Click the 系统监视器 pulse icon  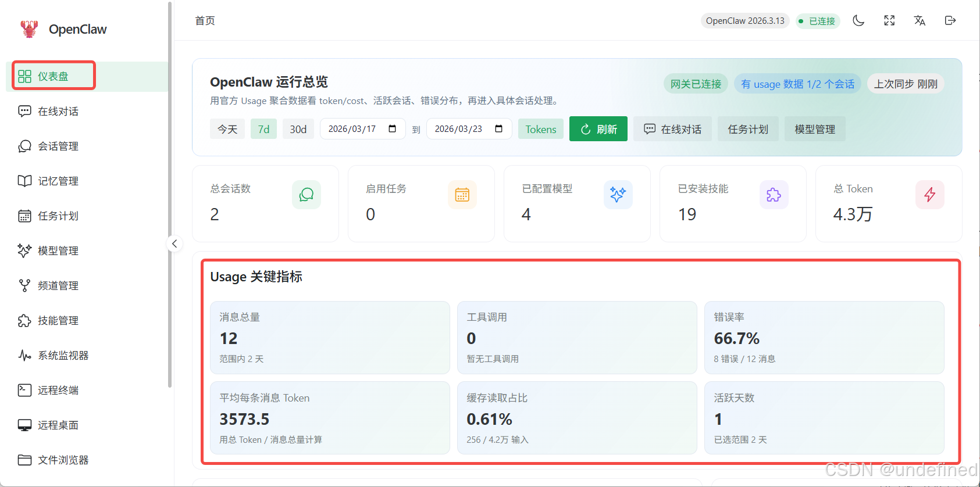point(24,355)
